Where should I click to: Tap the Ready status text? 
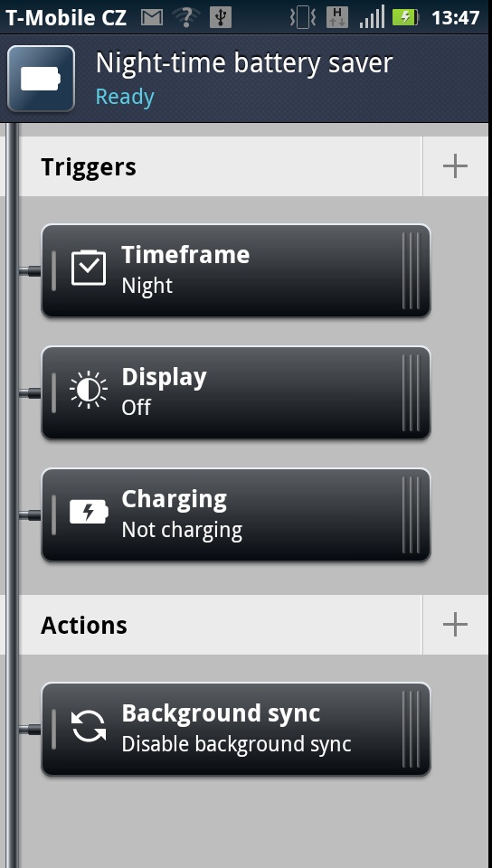point(125,97)
